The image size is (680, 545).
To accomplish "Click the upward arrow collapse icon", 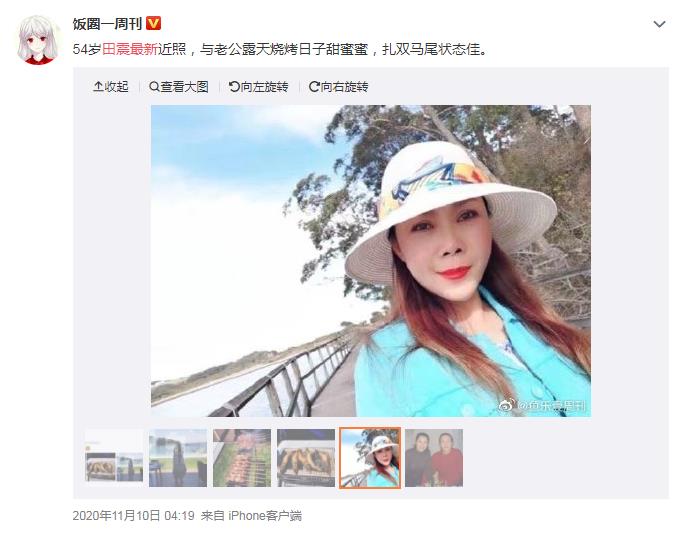I will (98, 87).
